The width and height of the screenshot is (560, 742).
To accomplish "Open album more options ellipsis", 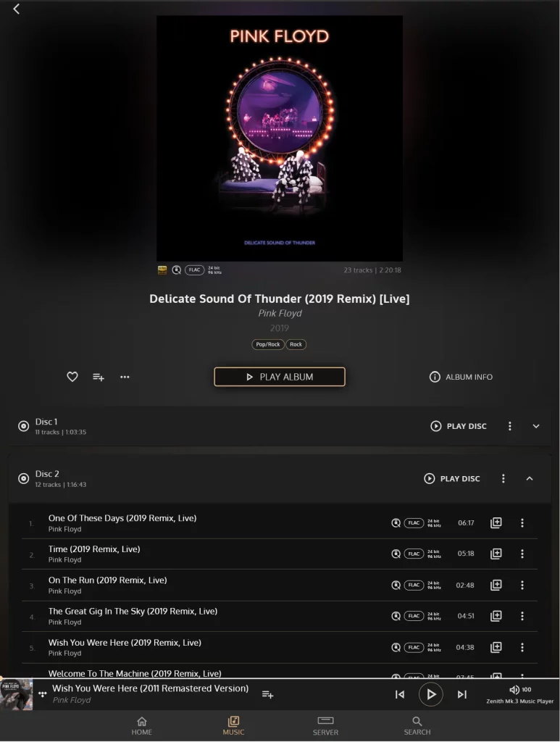I will [125, 377].
